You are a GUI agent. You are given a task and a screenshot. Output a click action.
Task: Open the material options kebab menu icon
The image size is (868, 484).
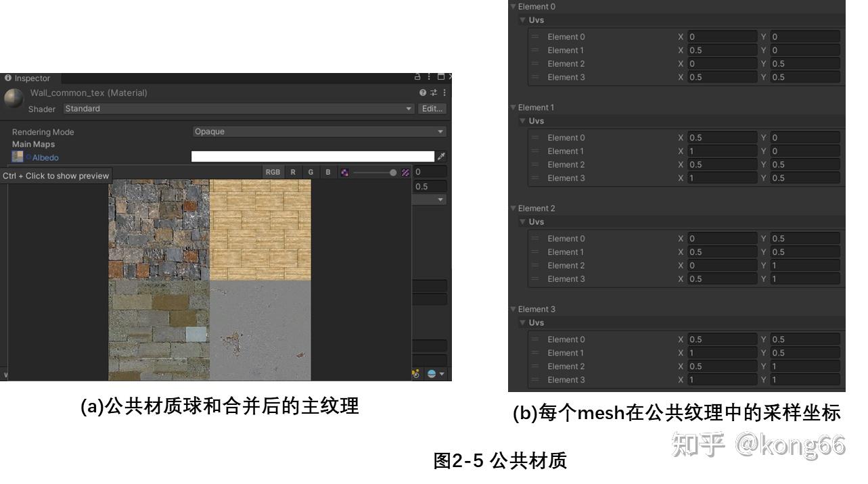click(445, 93)
